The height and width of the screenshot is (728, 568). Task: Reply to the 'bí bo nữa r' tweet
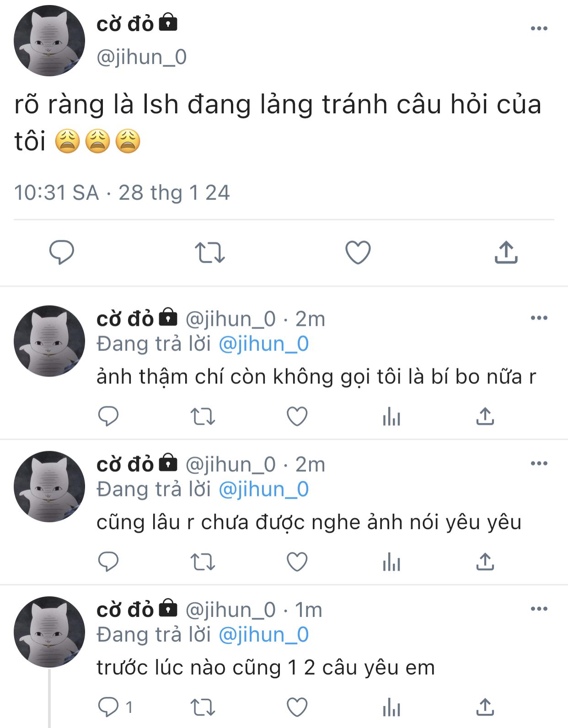click(x=108, y=416)
